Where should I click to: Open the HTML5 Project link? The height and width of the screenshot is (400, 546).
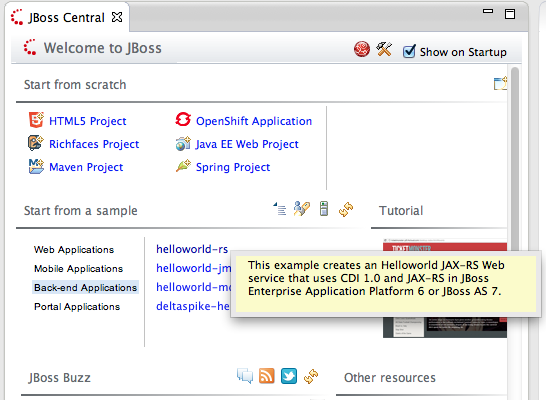(88, 121)
